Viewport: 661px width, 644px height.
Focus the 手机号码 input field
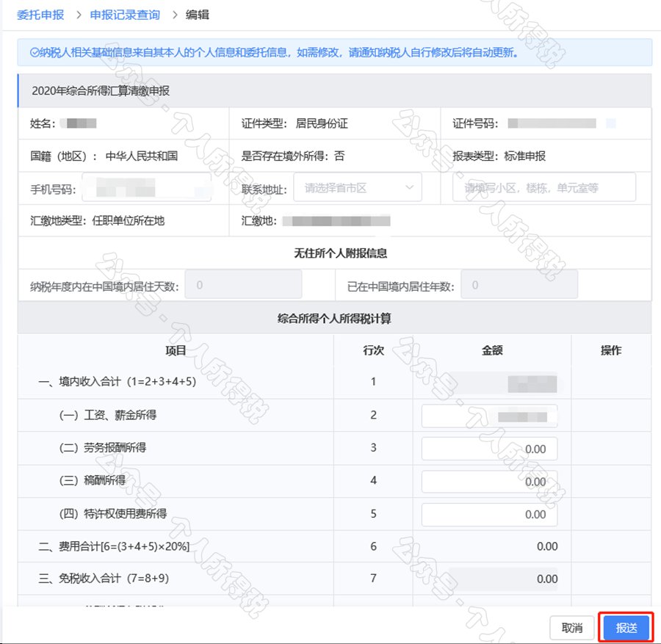tap(145, 188)
